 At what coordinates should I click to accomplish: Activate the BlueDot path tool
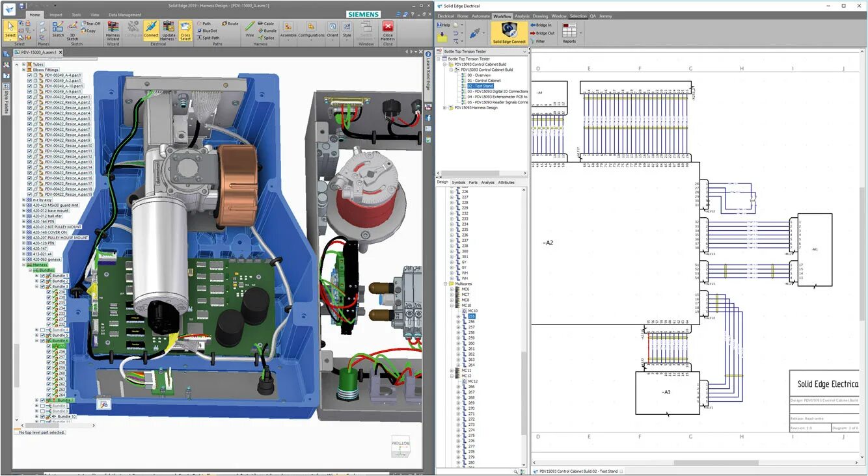(x=208, y=31)
